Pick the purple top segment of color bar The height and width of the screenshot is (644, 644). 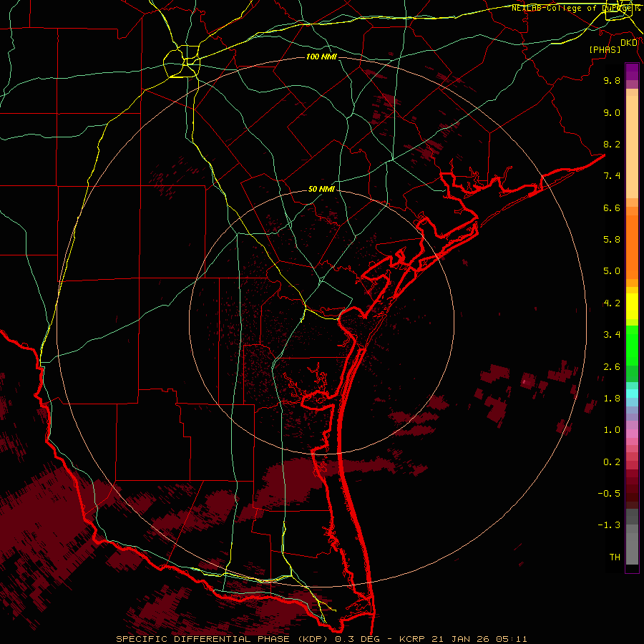click(632, 72)
